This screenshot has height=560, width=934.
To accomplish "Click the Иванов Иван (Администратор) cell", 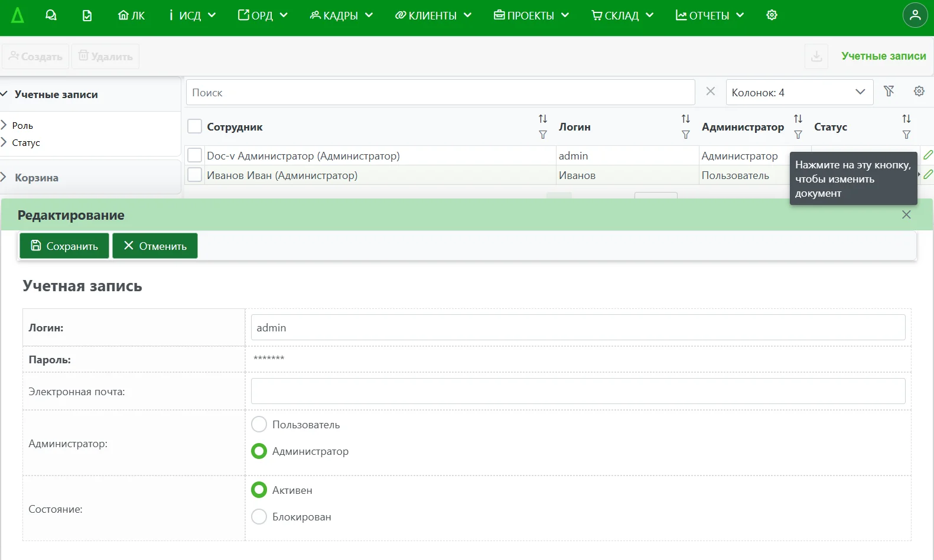I will pos(379,175).
